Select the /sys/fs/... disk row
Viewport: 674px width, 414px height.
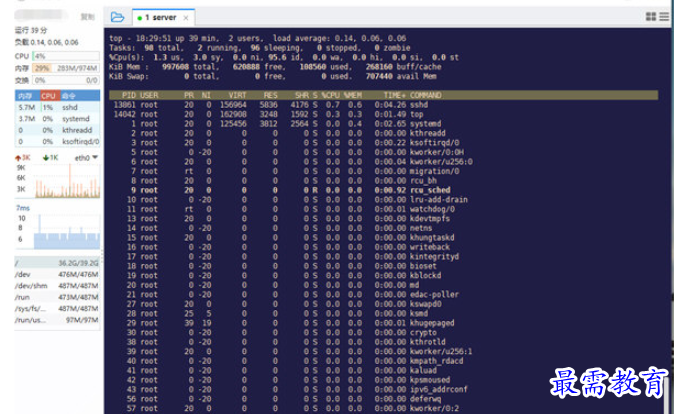pyautogui.click(x=58, y=309)
